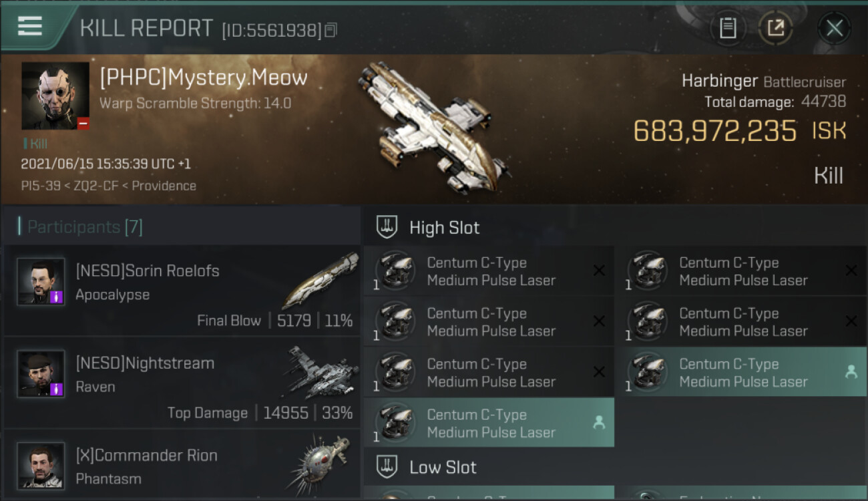This screenshot has width=868, height=501.
Task: Click the Apocalypse ship icon
Action: [320, 279]
